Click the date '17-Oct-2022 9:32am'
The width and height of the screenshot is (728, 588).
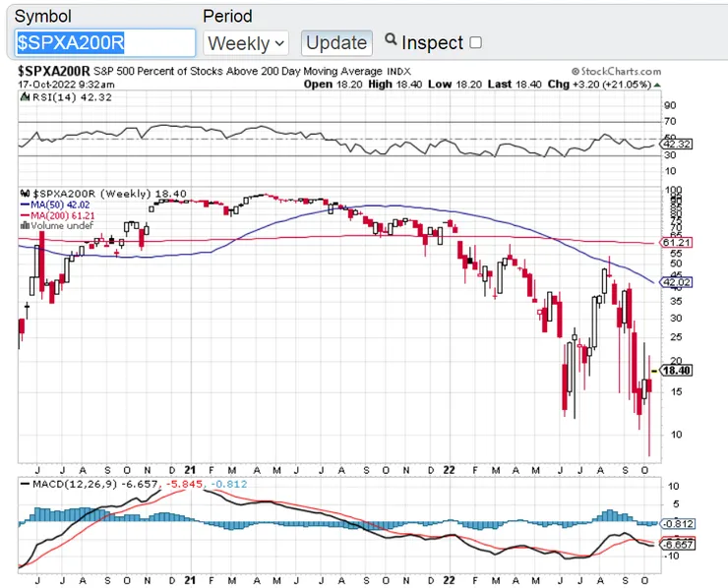pyautogui.click(x=66, y=85)
